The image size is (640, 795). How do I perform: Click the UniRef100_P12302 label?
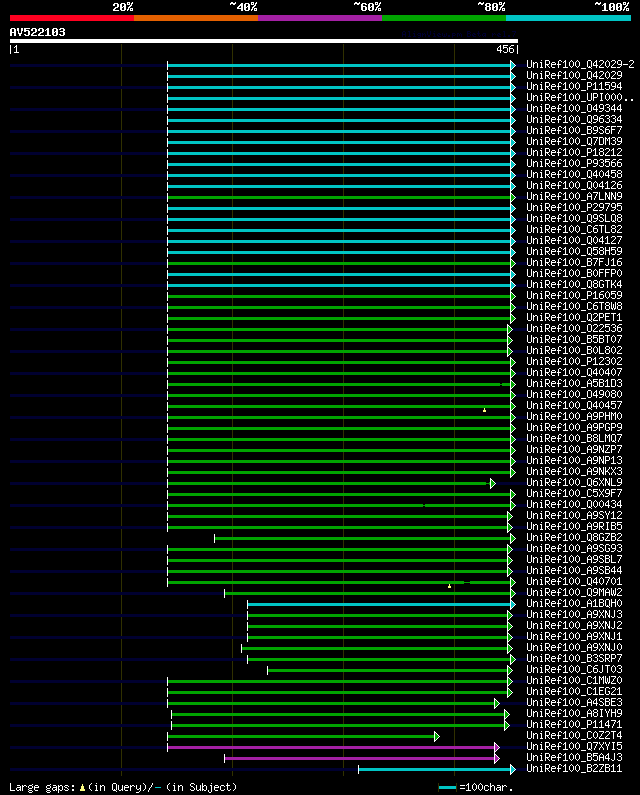pos(574,362)
